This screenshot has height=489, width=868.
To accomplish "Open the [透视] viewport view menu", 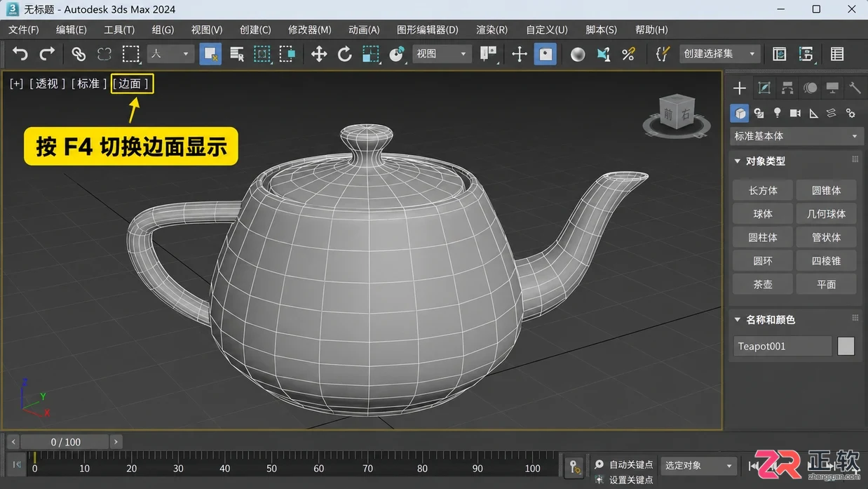I will pyautogui.click(x=47, y=83).
